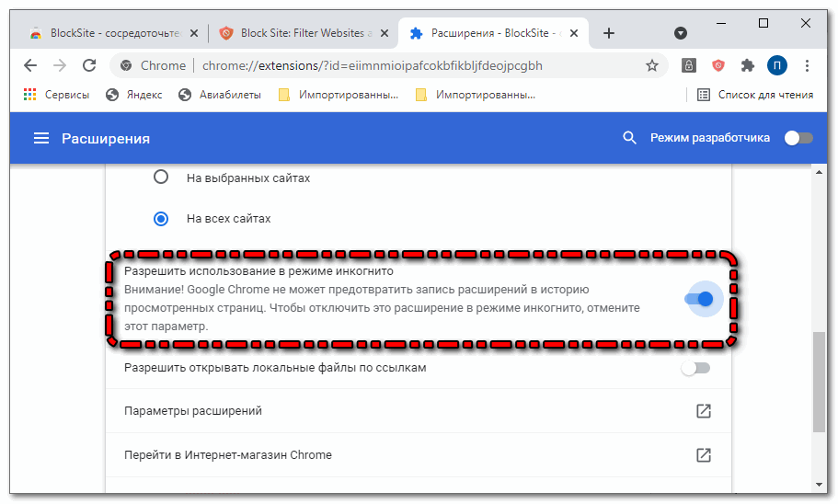
Task: Open Chrome three-dot menu
Action: pyautogui.click(x=807, y=65)
